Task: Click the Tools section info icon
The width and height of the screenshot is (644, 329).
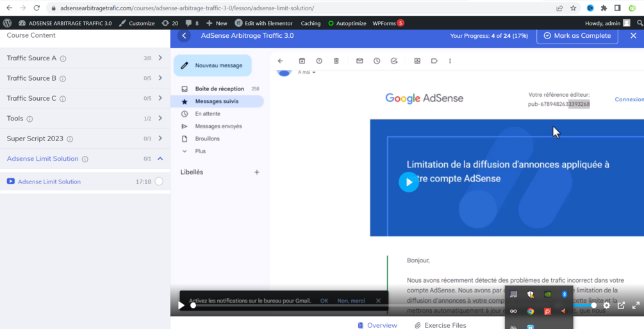Action: (x=29, y=119)
